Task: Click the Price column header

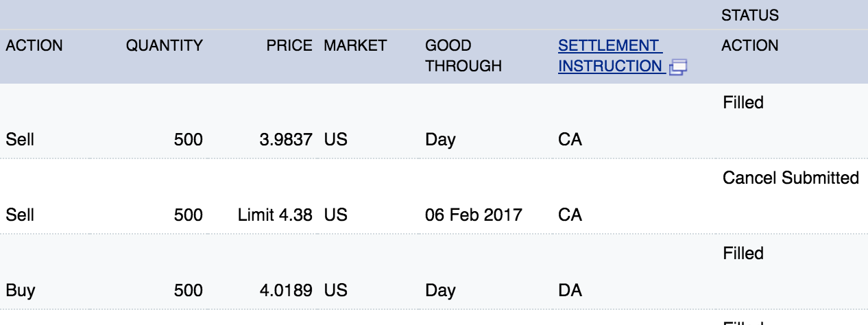Action: [289, 46]
